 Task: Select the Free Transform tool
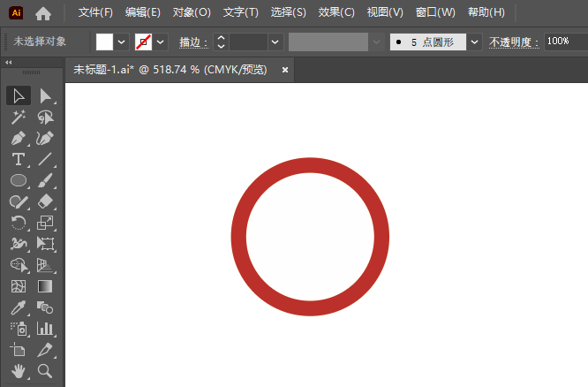[x=45, y=244]
